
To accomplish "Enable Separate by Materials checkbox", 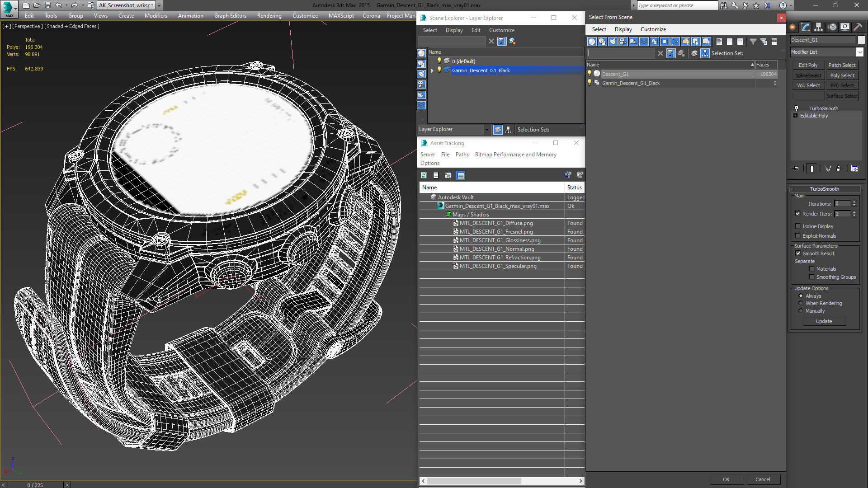I will (x=812, y=269).
